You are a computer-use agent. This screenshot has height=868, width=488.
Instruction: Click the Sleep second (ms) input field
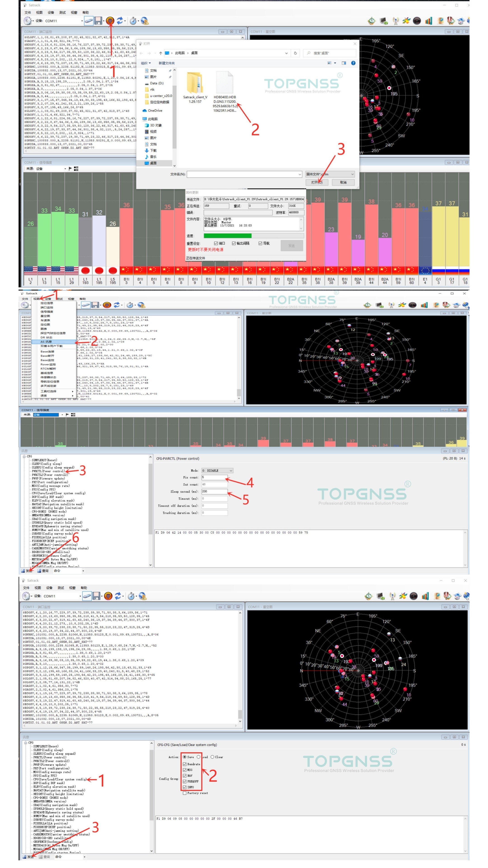(214, 491)
